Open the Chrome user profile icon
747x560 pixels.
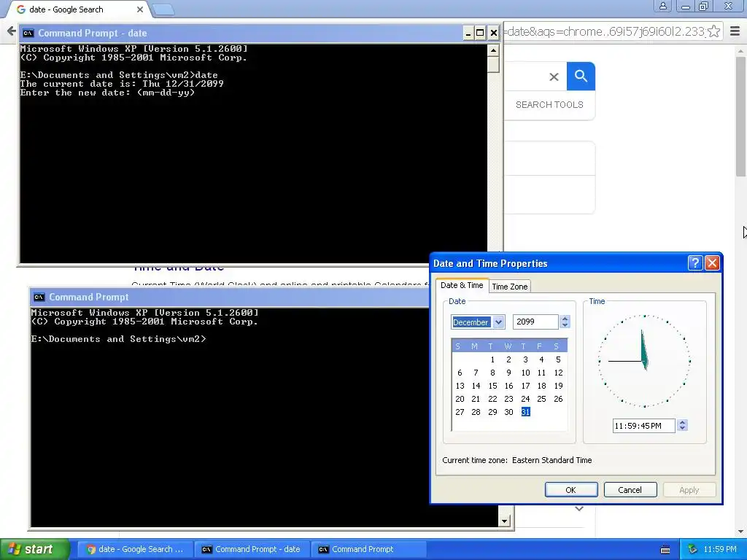click(662, 6)
